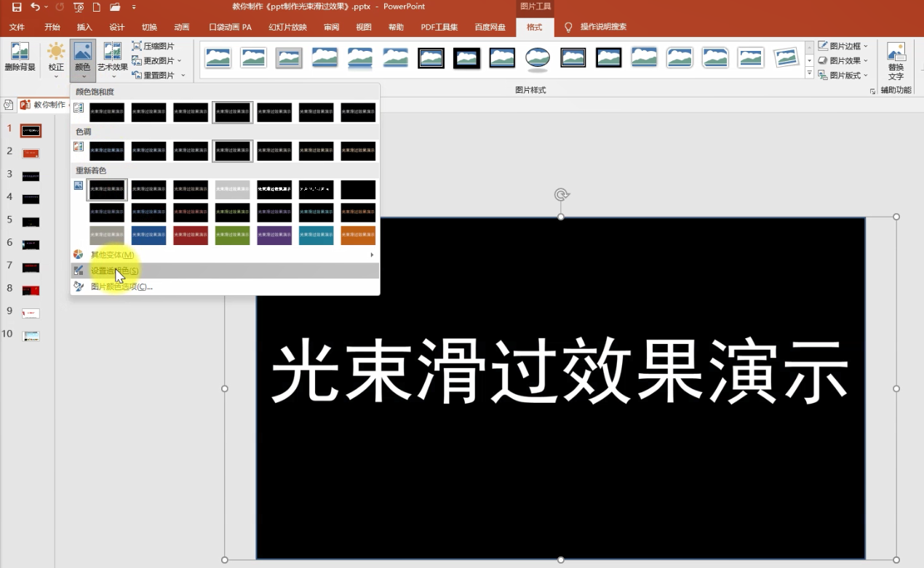Click 替换文字 (Alt Text) button
Screen dimensions: 924x568
click(896, 61)
